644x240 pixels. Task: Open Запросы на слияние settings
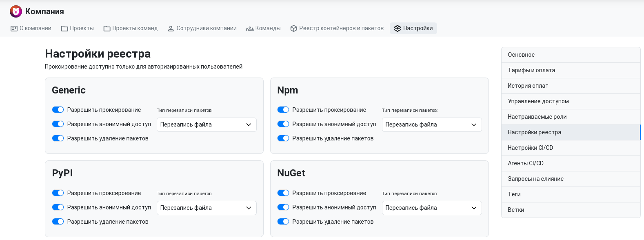pos(571,179)
